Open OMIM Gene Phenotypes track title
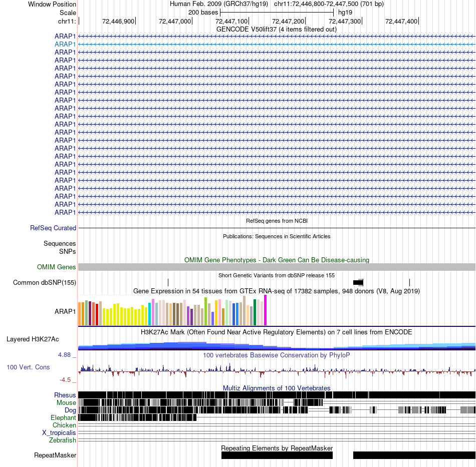Viewport: 476px width, 467px height. click(277, 260)
